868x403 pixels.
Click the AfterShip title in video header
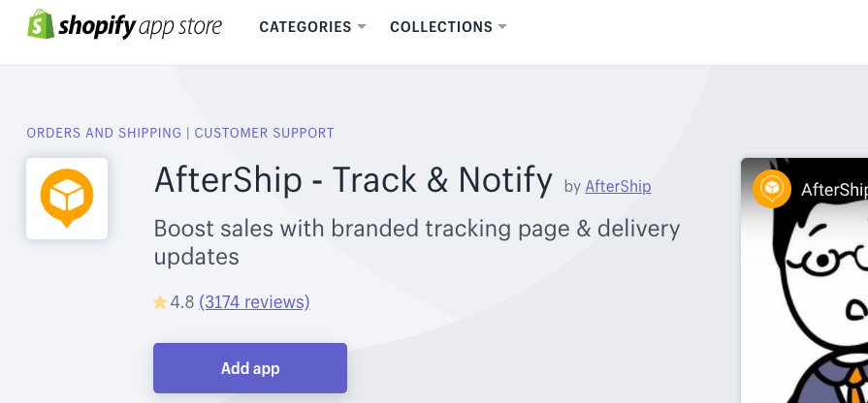[x=834, y=190]
